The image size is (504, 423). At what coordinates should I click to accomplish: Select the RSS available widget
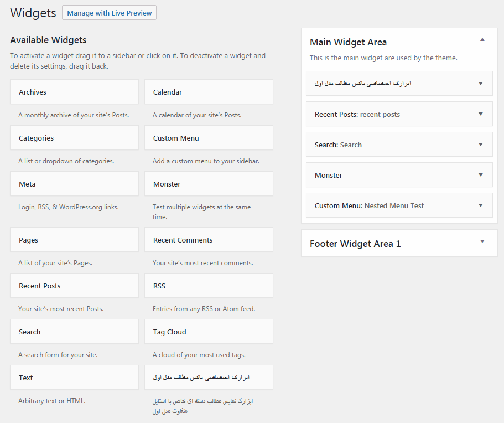(x=209, y=286)
